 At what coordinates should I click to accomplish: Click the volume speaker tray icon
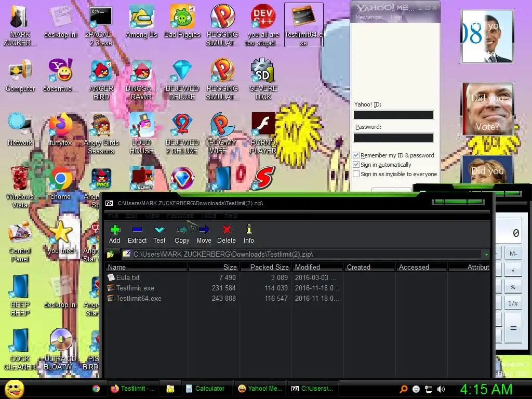pyautogui.click(x=441, y=389)
